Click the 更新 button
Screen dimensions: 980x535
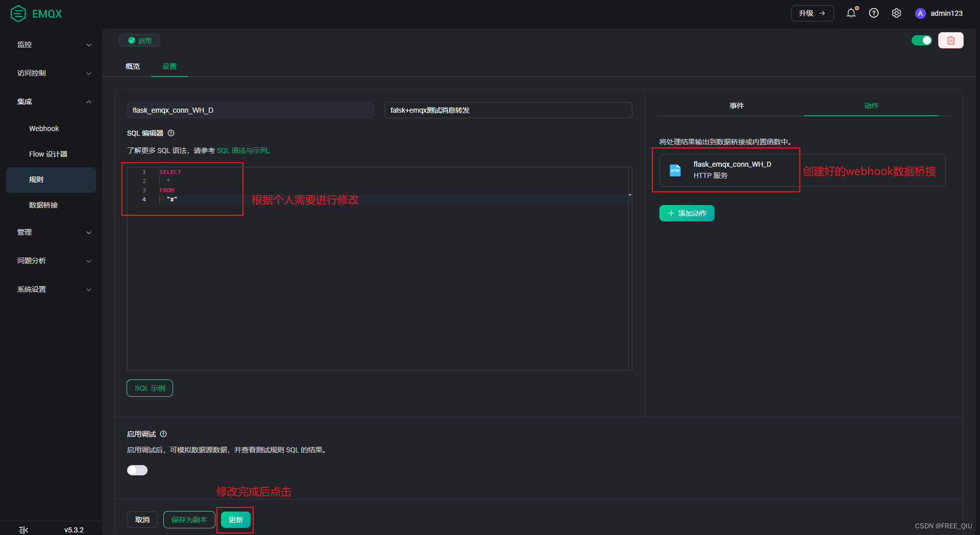(x=236, y=520)
